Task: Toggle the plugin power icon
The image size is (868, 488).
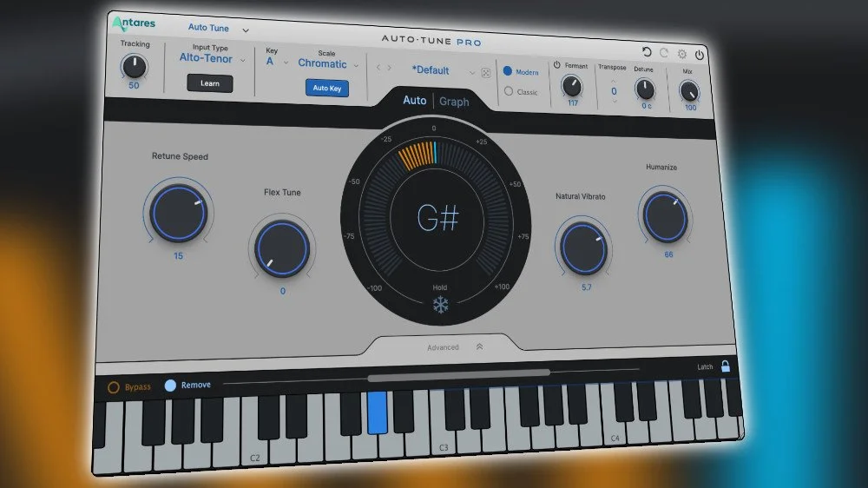Action: [700, 55]
